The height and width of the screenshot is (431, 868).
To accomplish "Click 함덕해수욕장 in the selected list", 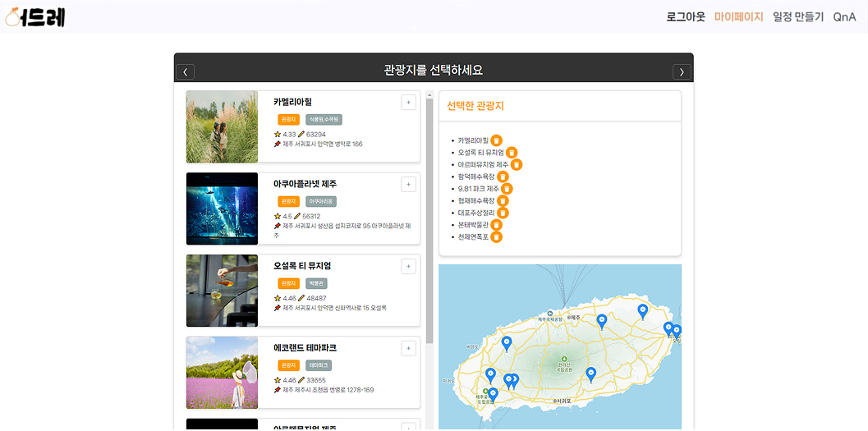I will [476, 177].
